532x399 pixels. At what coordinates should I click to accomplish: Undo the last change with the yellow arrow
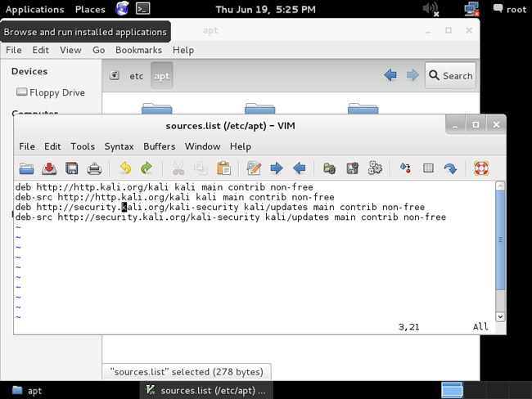tap(125, 168)
